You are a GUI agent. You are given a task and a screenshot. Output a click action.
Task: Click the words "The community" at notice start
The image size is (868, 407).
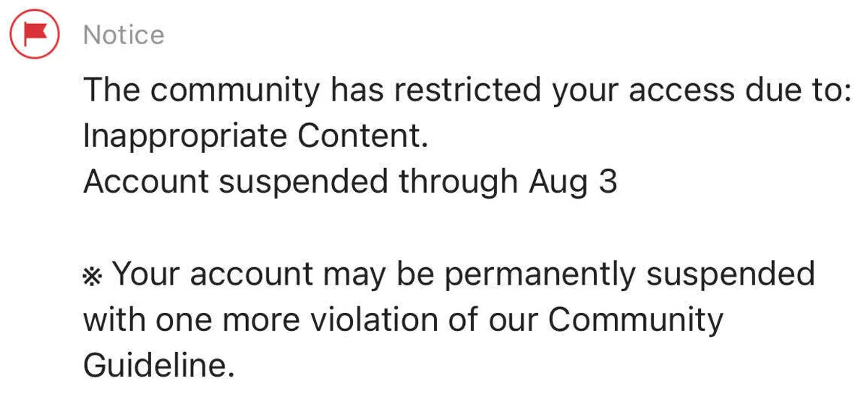(201, 90)
